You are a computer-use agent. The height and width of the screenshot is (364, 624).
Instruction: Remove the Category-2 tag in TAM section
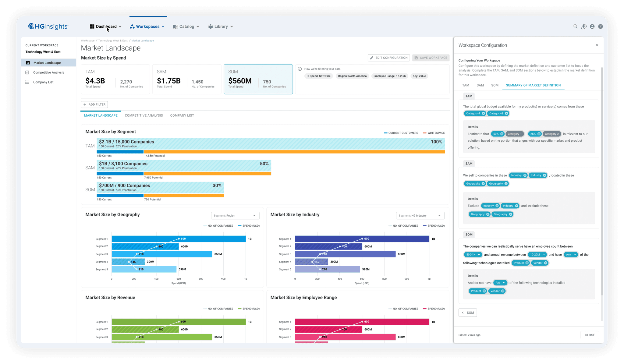(506, 113)
